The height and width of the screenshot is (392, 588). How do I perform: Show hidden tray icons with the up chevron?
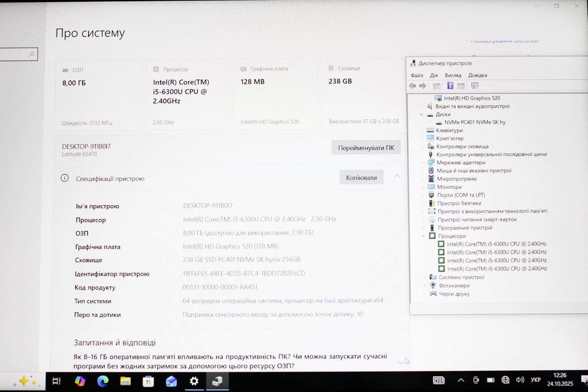pyautogui.click(x=461, y=380)
